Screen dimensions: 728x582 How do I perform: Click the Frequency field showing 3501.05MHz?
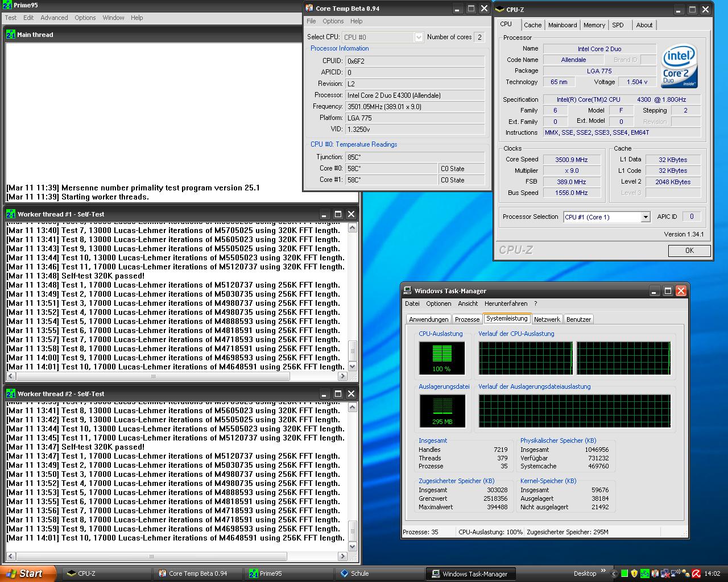415,106
